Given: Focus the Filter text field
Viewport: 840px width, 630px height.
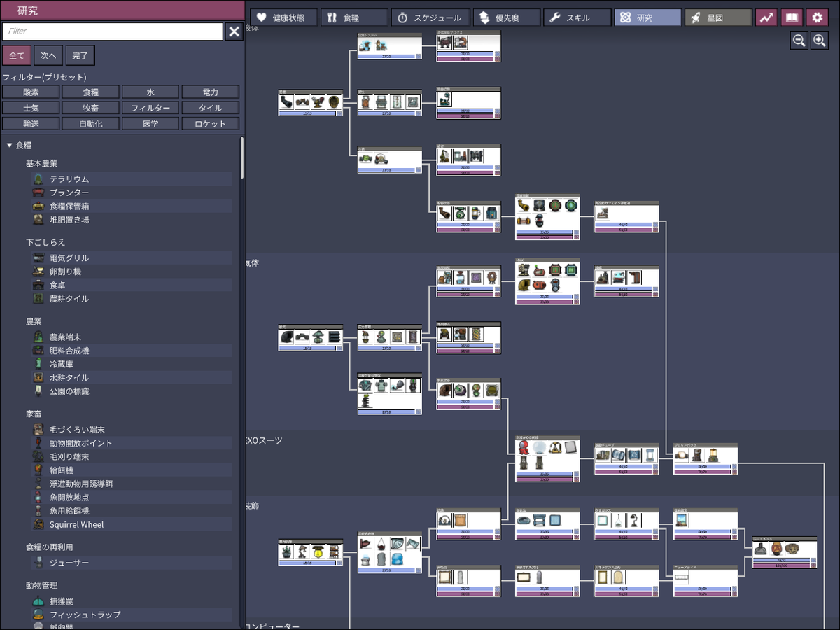Looking at the screenshot, I should click(113, 31).
